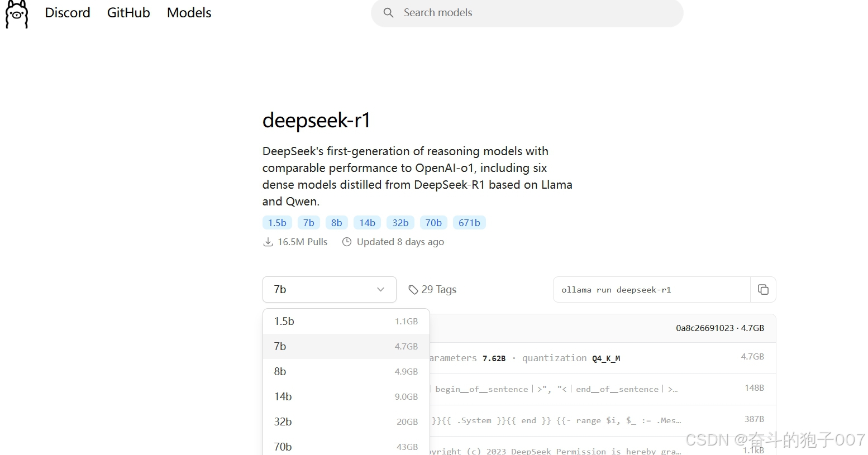Choose 8b 4.9GB from the dropdown list
Screen dimensions: 868x455
point(346,371)
